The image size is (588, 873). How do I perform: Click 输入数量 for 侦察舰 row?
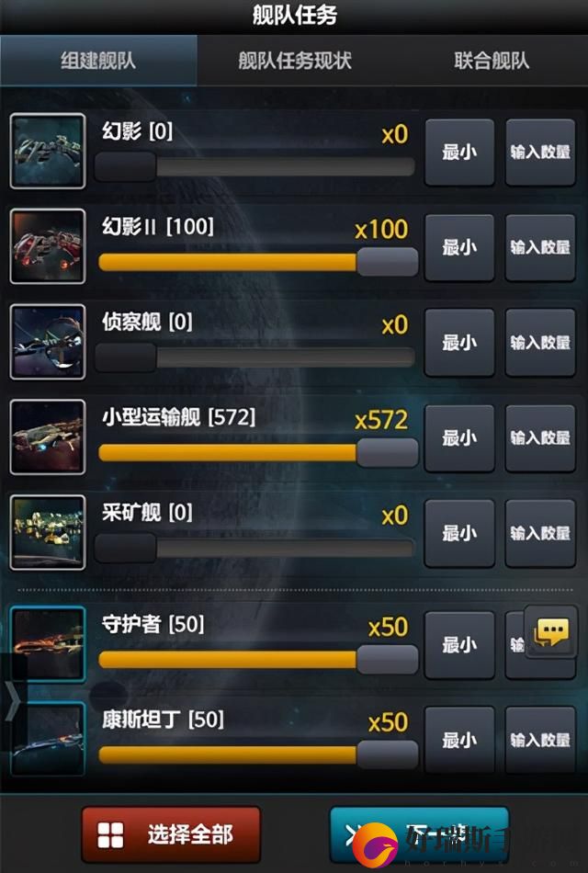[x=540, y=343]
